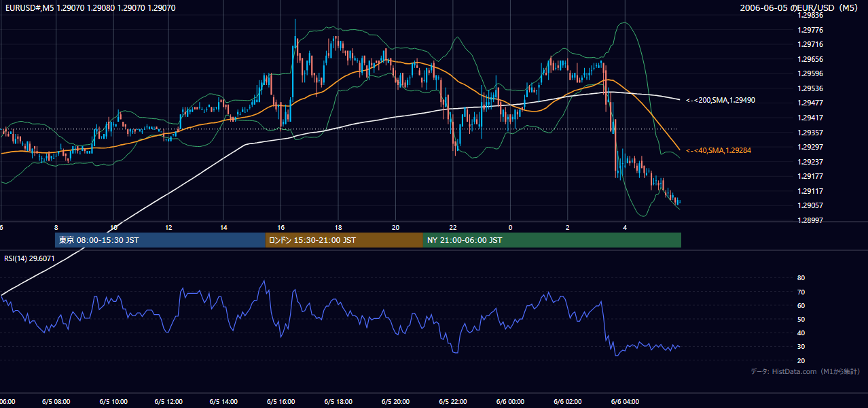Click RSI scale value 80
The width and height of the screenshot is (868, 408).
[801, 278]
